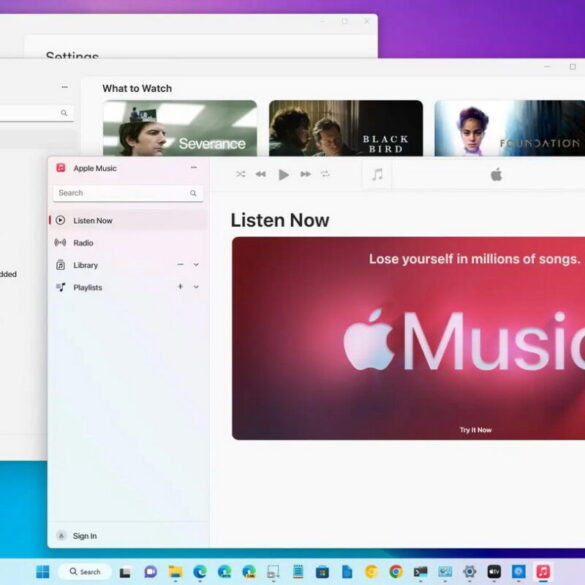Image resolution: width=585 pixels, height=585 pixels.
Task: Open the Library row's more options
Action: click(x=180, y=264)
